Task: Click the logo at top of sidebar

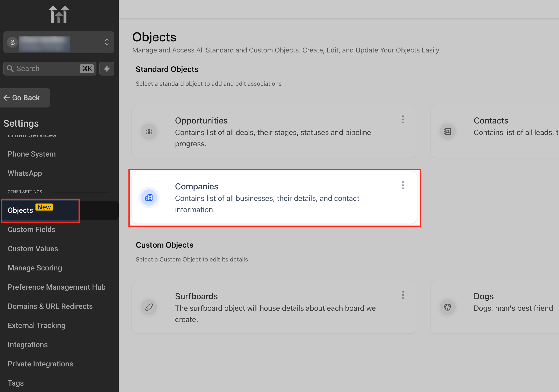Action: [59, 14]
